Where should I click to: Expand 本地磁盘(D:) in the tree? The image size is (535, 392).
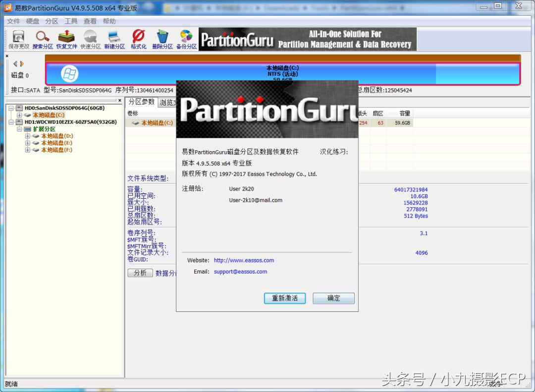tap(28, 136)
